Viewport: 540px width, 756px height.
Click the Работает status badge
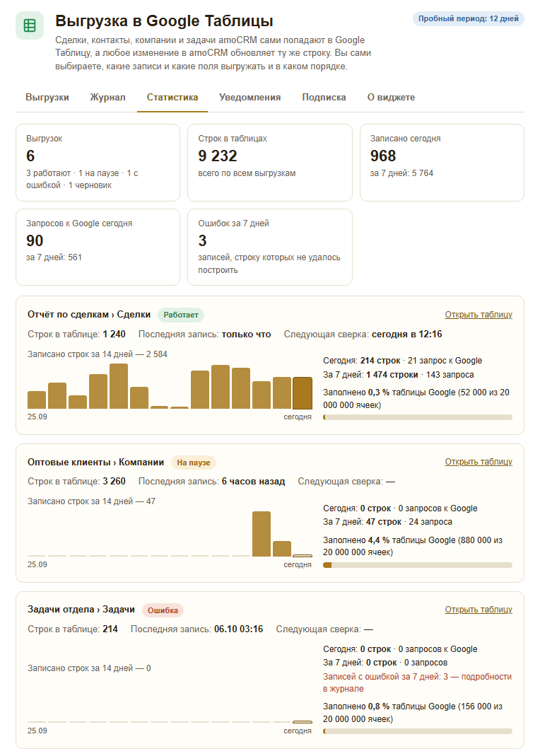(x=181, y=315)
